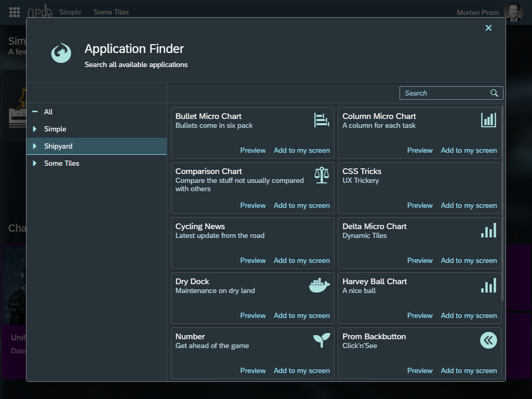This screenshot has height=399, width=532.
Task: Close the Application Finder dialog
Action: point(488,28)
